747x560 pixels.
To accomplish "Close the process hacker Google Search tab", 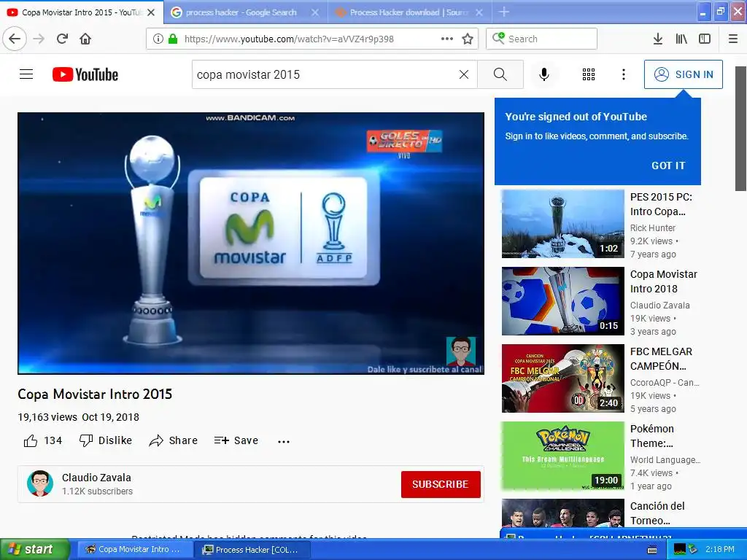I will pyautogui.click(x=315, y=12).
